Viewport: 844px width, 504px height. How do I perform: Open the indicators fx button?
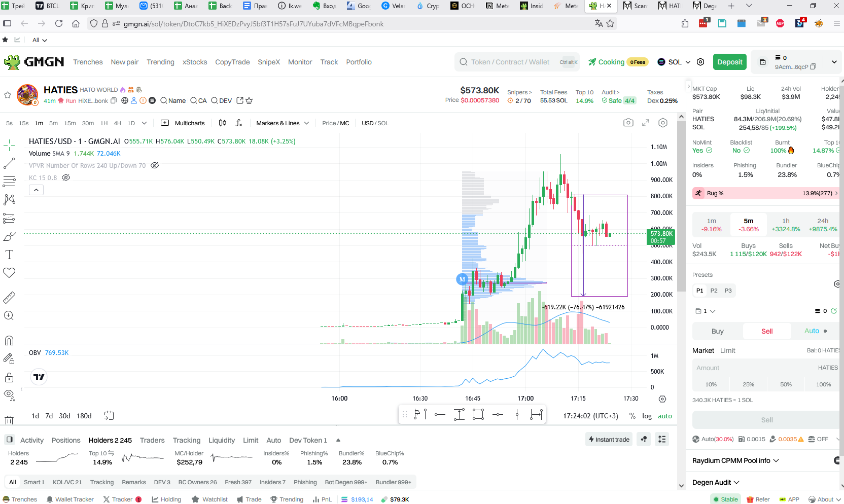[239, 123]
